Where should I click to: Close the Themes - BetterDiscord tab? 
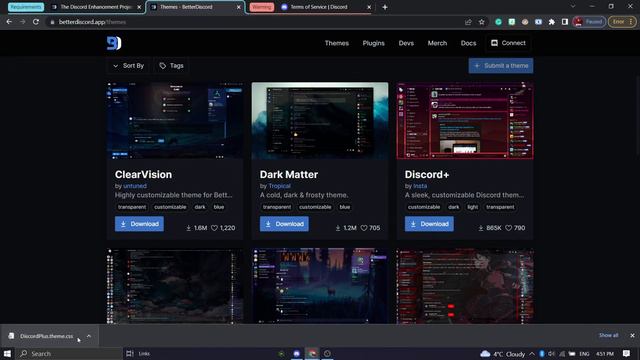point(239,7)
